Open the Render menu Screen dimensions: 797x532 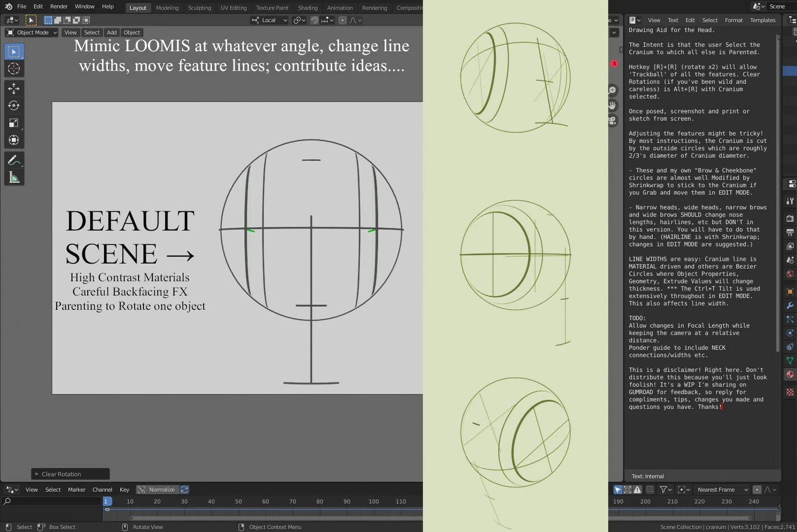(59, 6)
